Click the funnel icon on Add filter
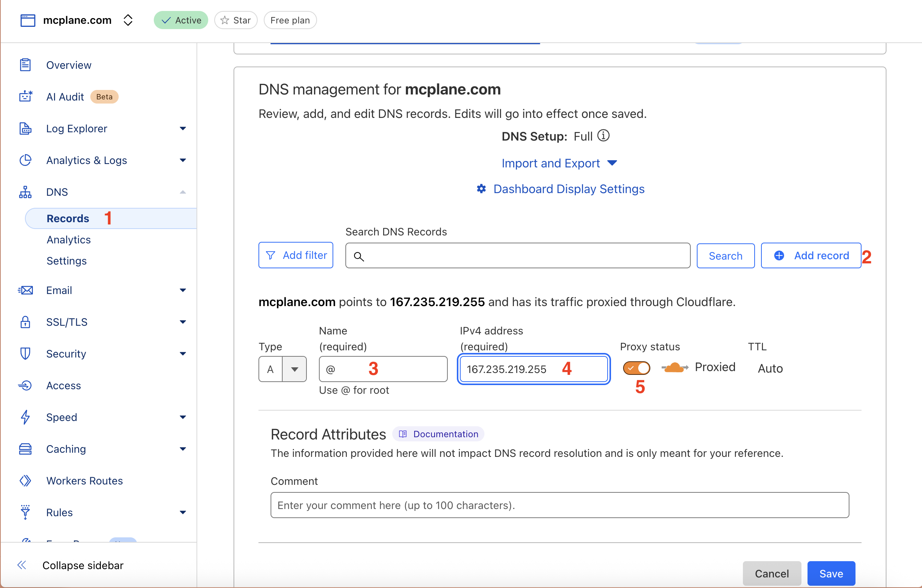 pyautogui.click(x=271, y=255)
